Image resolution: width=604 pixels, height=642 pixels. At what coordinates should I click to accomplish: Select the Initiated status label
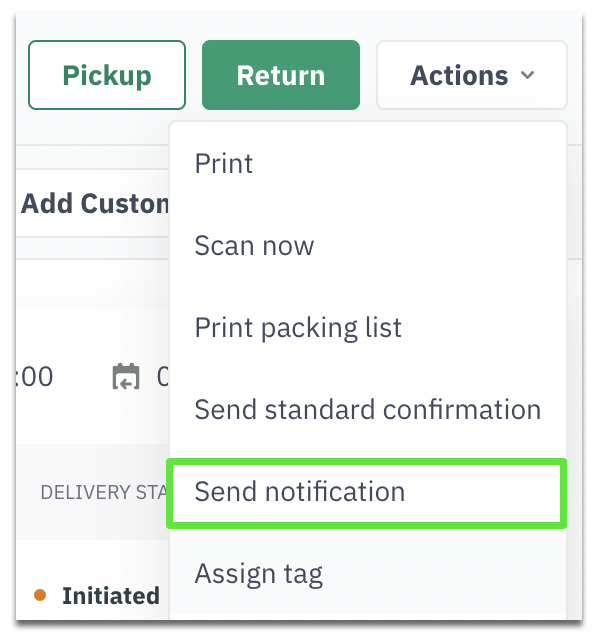(x=111, y=596)
